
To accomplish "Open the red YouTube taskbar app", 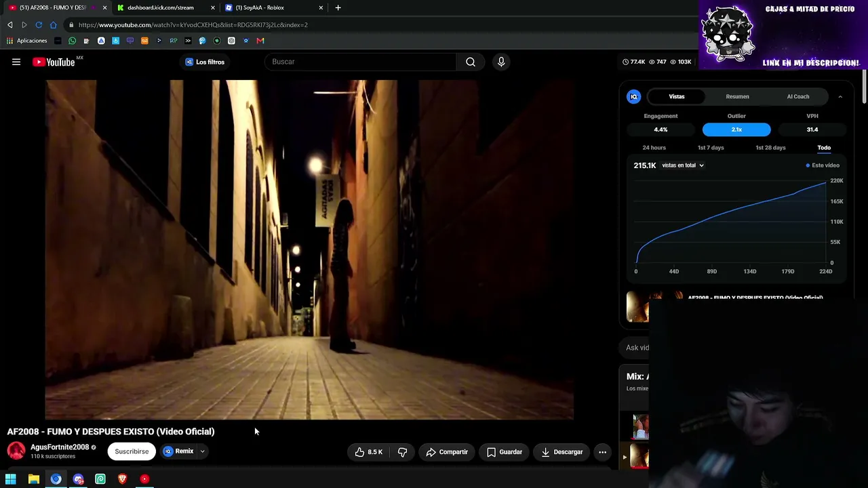I will (144, 479).
